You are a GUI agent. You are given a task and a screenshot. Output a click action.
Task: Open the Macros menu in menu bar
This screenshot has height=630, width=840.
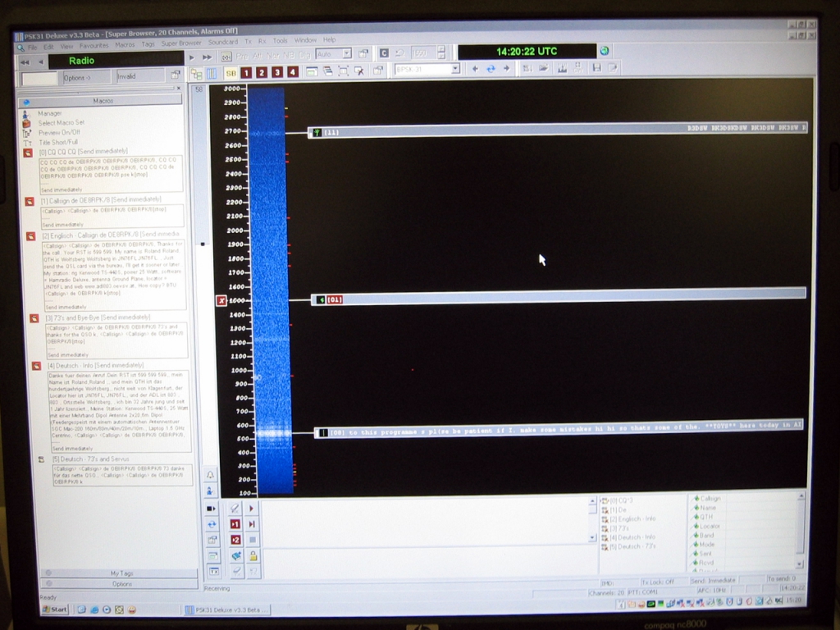pyautogui.click(x=125, y=41)
